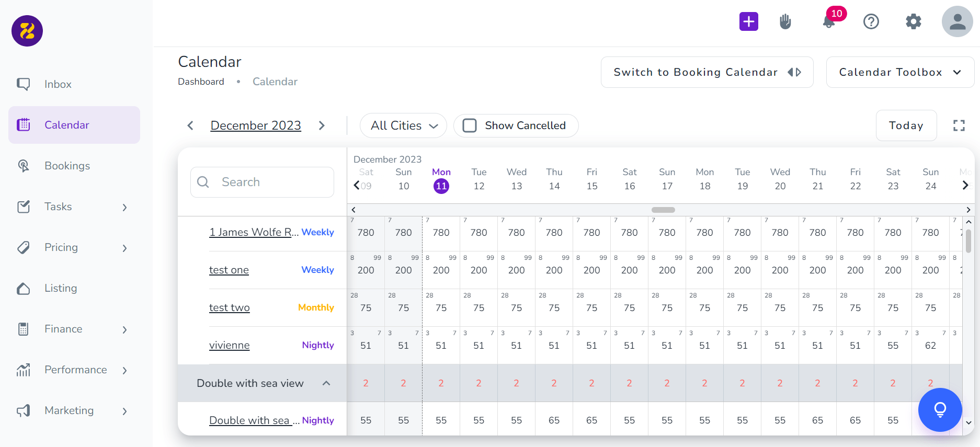Open the test one listing link
Screen dimensions: 980x447
click(229, 270)
